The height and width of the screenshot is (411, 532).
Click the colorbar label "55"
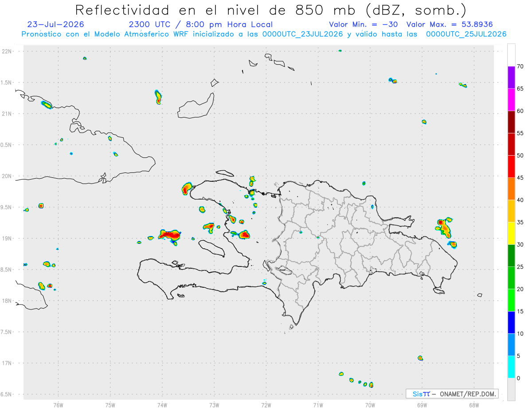[x=520, y=133]
